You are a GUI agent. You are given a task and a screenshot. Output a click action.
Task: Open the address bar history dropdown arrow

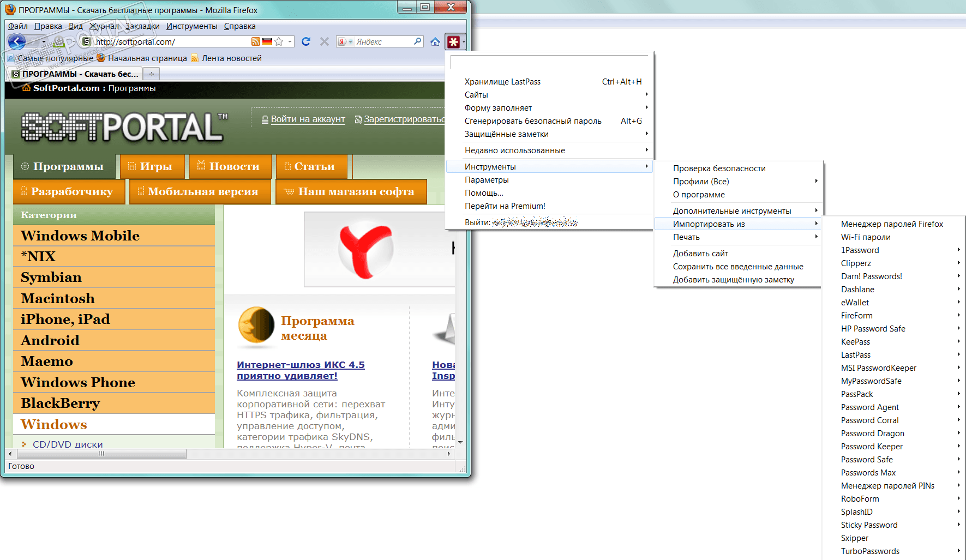[x=290, y=41]
